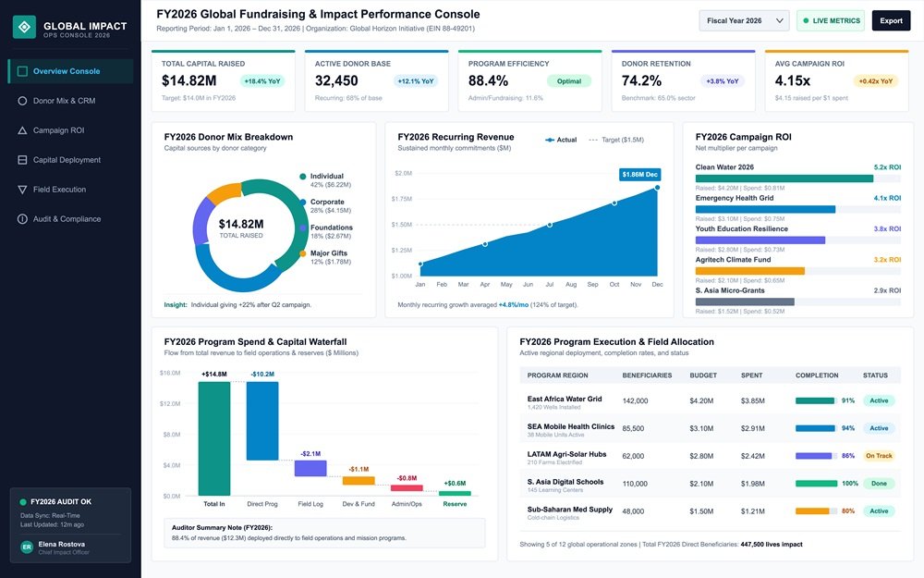
Task: Click the Corporate legend dot
Action: (303, 202)
